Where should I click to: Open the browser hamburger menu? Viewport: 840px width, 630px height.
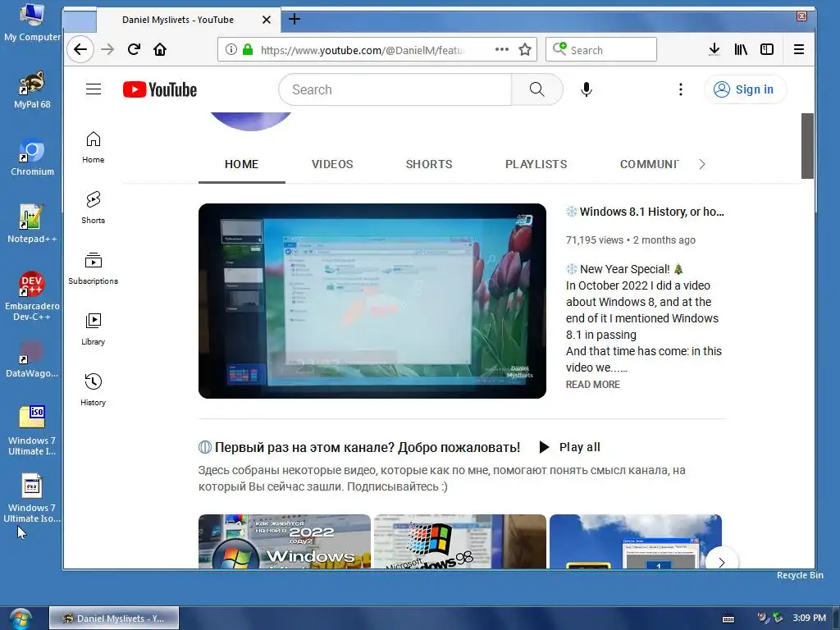pyautogui.click(x=799, y=50)
